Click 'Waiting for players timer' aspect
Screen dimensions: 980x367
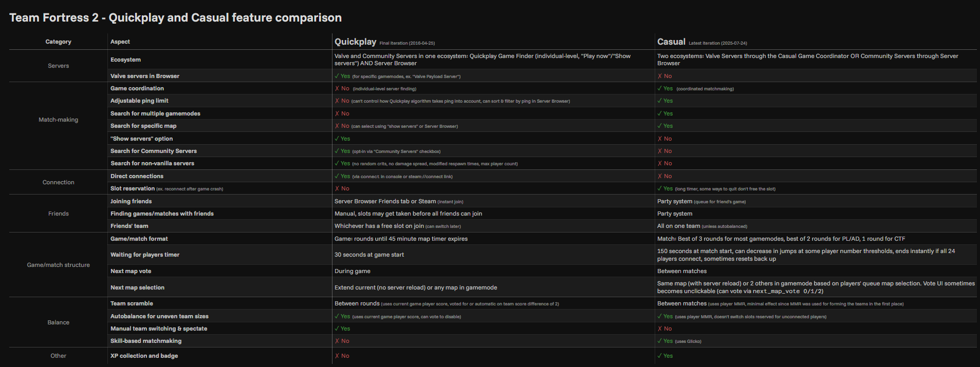145,255
